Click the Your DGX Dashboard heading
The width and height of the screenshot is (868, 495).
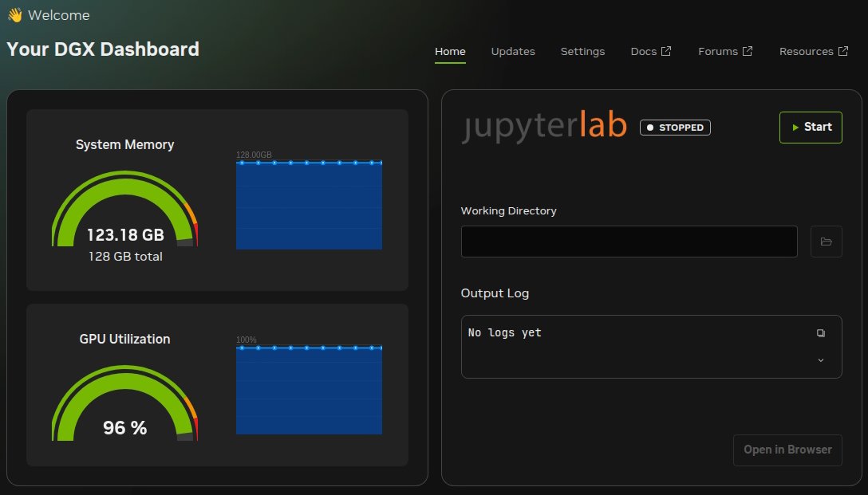(103, 49)
